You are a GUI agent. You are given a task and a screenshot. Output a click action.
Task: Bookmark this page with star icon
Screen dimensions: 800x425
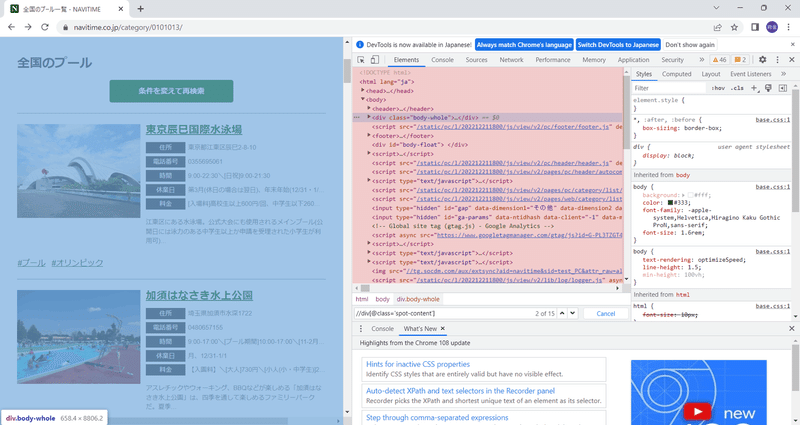tap(734, 28)
